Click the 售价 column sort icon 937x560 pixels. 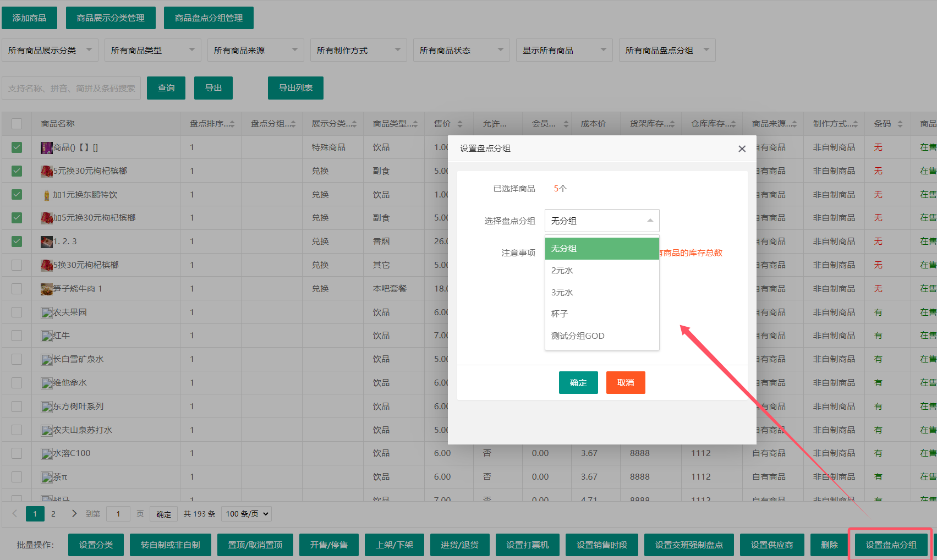tap(460, 124)
